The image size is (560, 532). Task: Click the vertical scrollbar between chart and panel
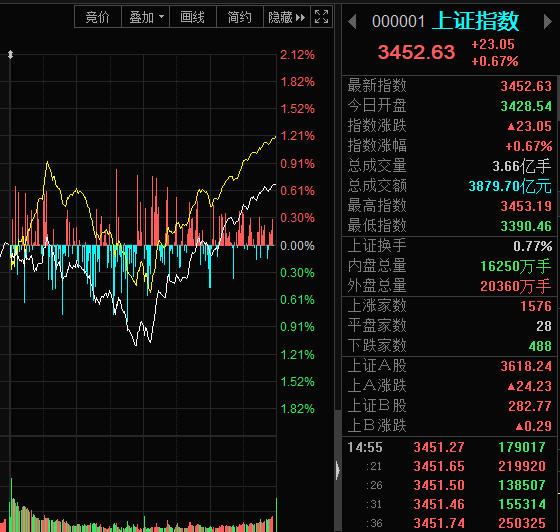tap(338, 470)
